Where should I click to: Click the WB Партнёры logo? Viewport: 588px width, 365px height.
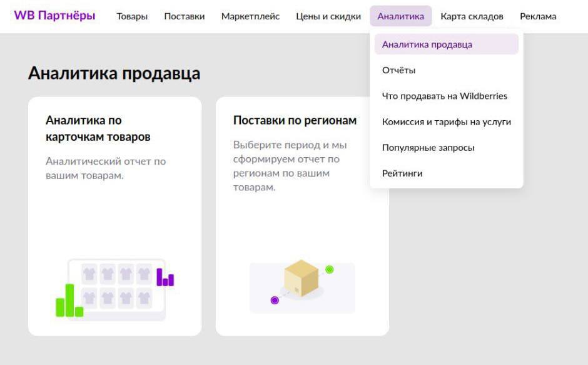point(54,16)
